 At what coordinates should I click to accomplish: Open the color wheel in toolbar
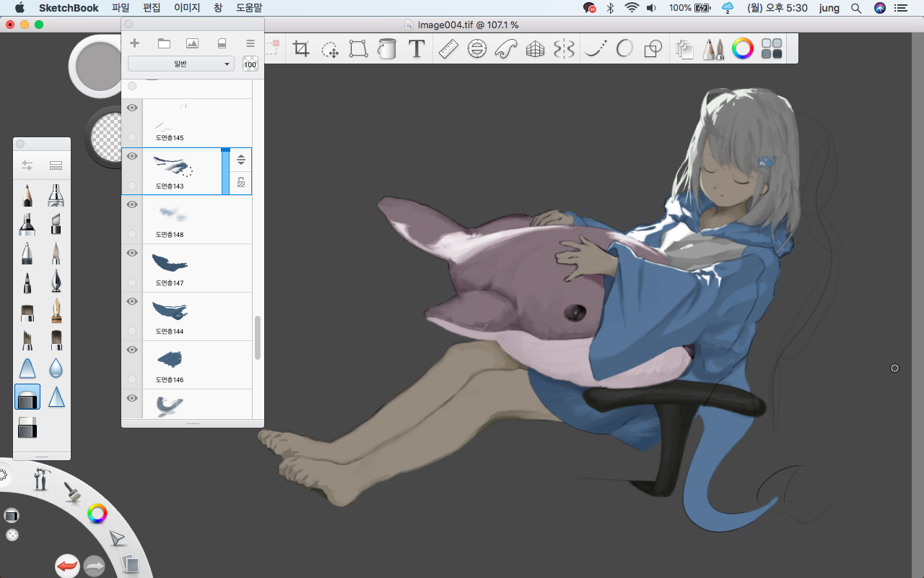(x=742, y=49)
